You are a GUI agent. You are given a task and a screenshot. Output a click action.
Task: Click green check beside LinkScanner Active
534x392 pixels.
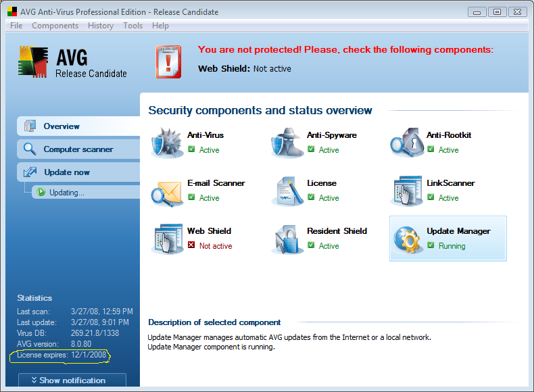pos(431,197)
